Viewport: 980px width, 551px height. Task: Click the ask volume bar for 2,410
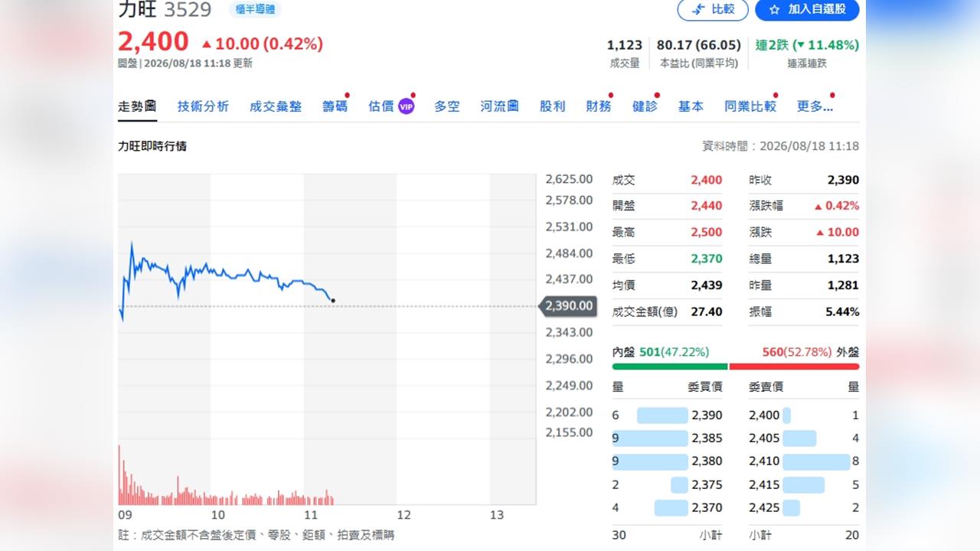click(x=816, y=461)
